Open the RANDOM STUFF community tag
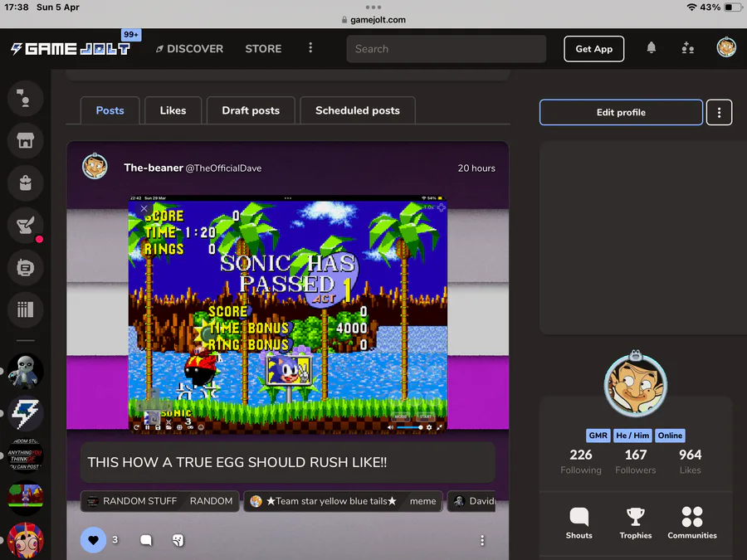Image resolution: width=747 pixels, height=560 pixels. coord(133,501)
